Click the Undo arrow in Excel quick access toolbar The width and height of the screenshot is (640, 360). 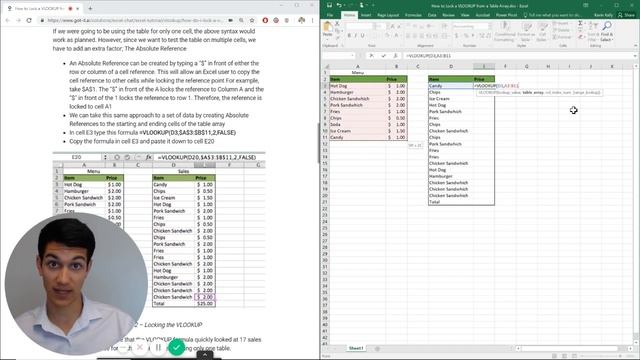(x=339, y=5)
